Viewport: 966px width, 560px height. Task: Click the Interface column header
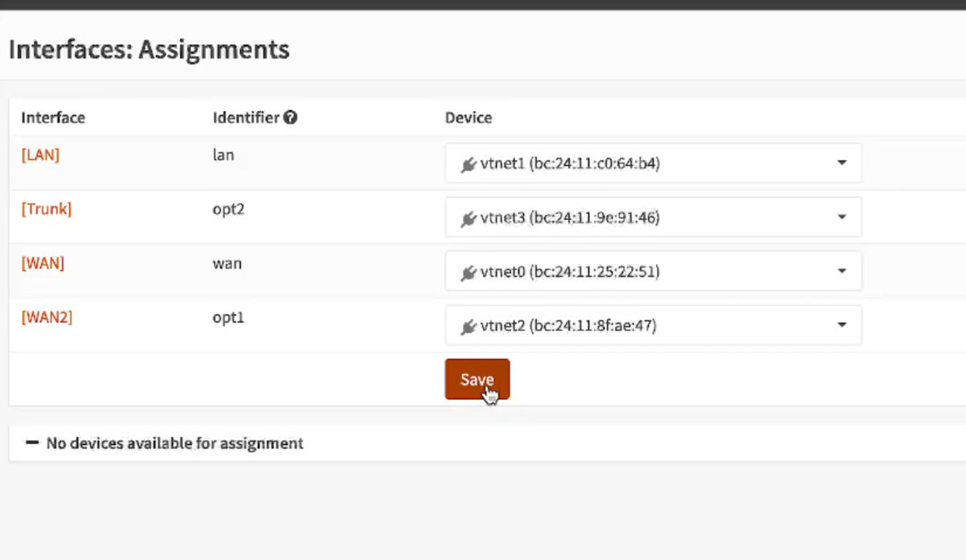click(53, 117)
